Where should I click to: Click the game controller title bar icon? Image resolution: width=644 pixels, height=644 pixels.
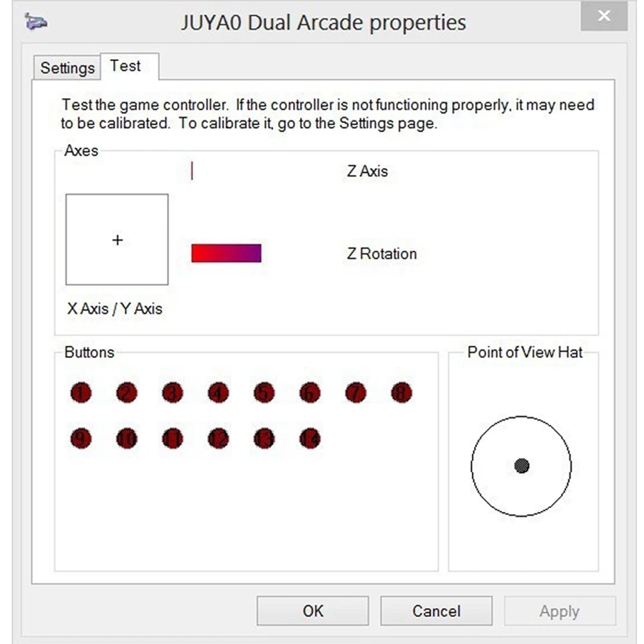click(36, 23)
